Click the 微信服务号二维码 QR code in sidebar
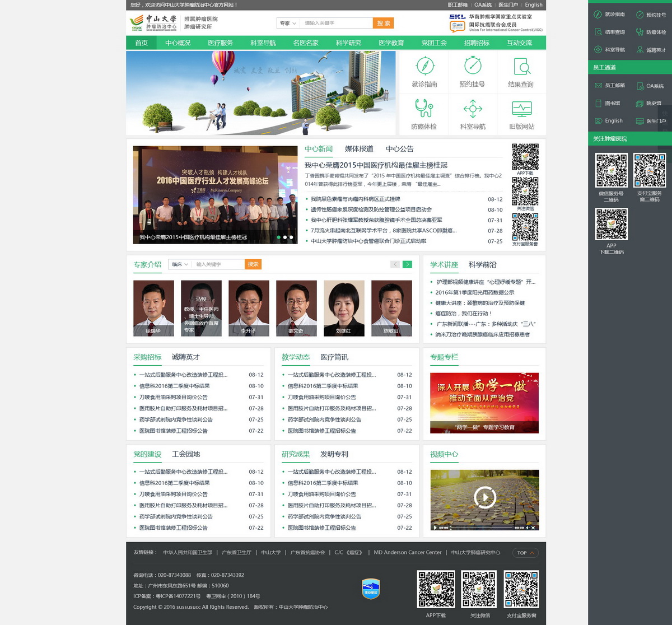This screenshot has height=625, width=672. pos(612,170)
